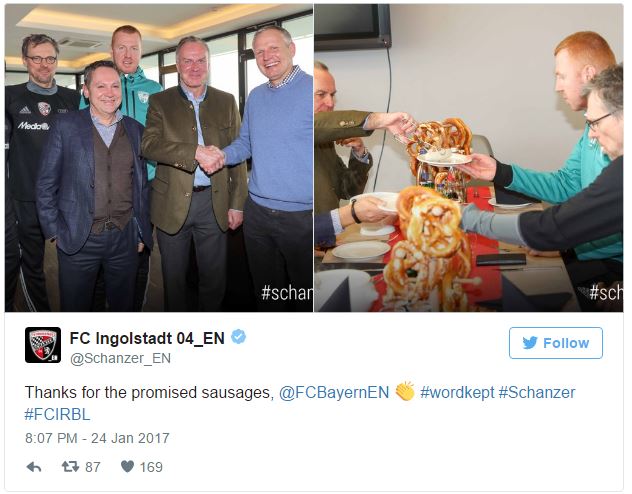Click FC Ingolstadt profile avatar logo
Screen dimensions: 632x494
tap(43, 345)
